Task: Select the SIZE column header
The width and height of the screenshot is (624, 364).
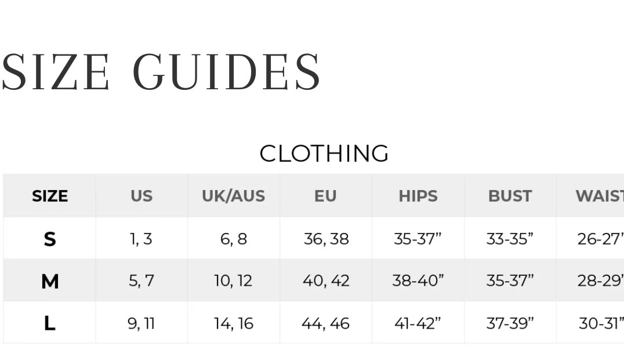Action: click(50, 196)
